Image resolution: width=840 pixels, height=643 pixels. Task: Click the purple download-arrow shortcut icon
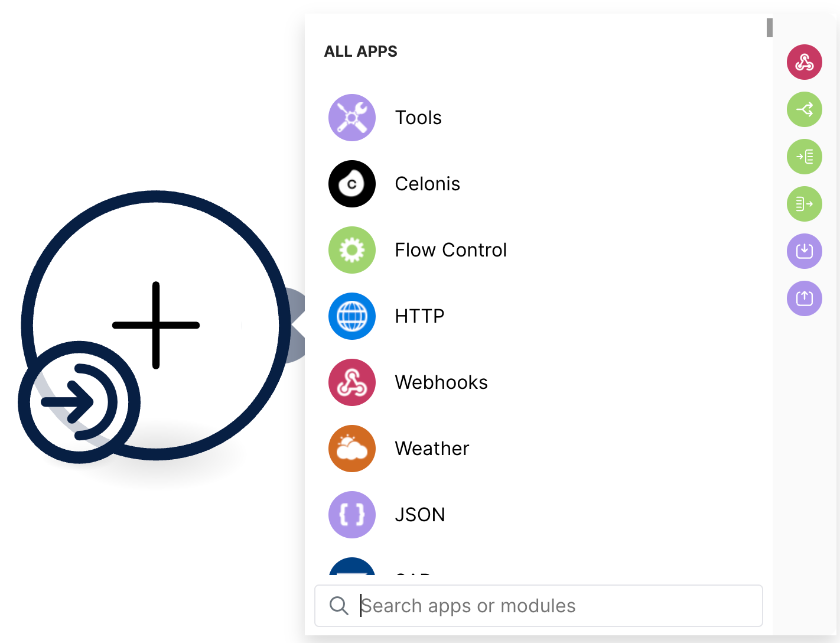pyautogui.click(x=805, y=251)
